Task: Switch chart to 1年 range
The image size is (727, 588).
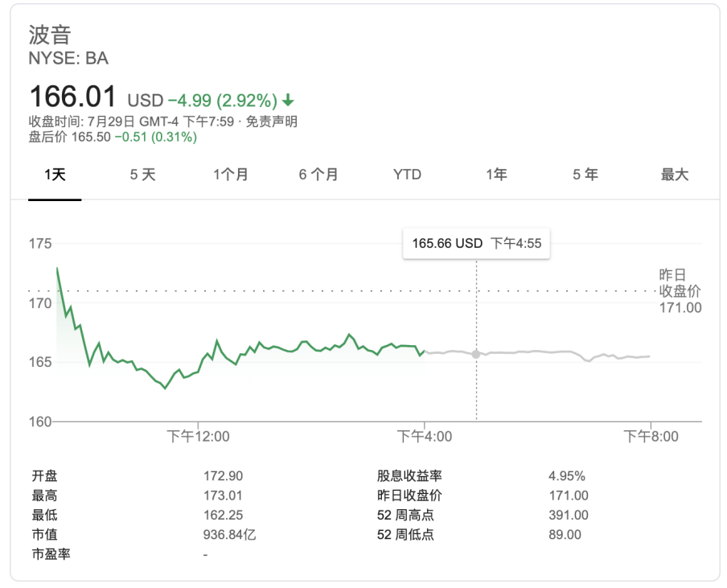Action: tap(496, 175)
